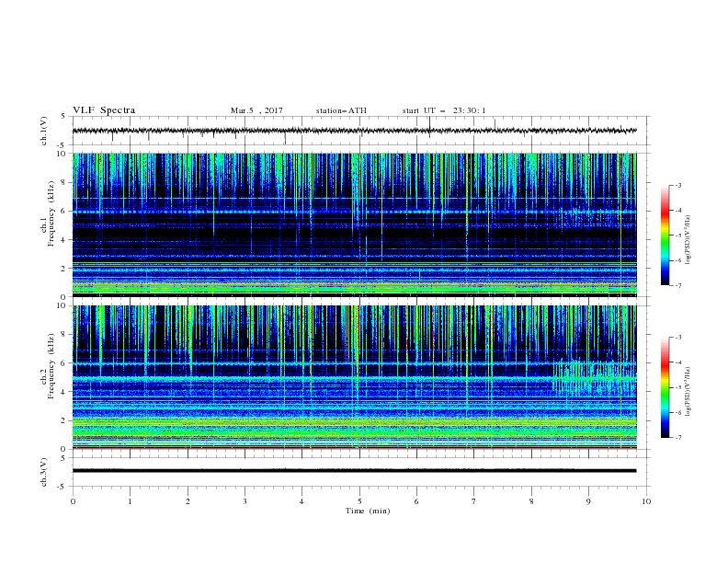Click the "ch.3(V)" waveform axis label
The height and width of the screenshot is (563, 728).
click(44, 472)
